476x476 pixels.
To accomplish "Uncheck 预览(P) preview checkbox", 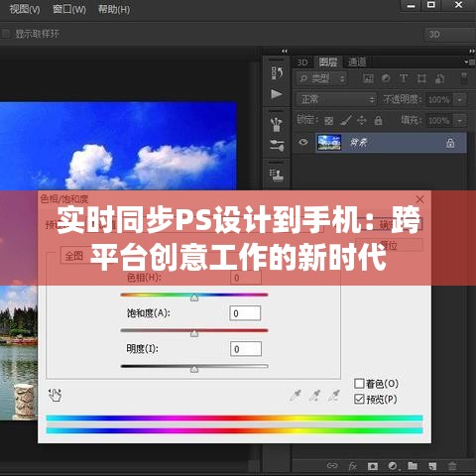I will point(359,400).
